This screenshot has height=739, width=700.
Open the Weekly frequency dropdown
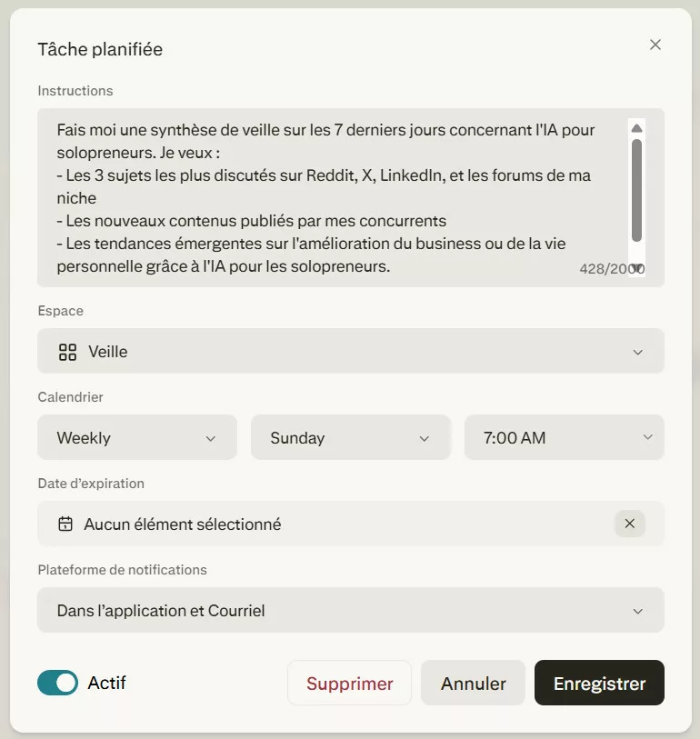pos(136,438)
